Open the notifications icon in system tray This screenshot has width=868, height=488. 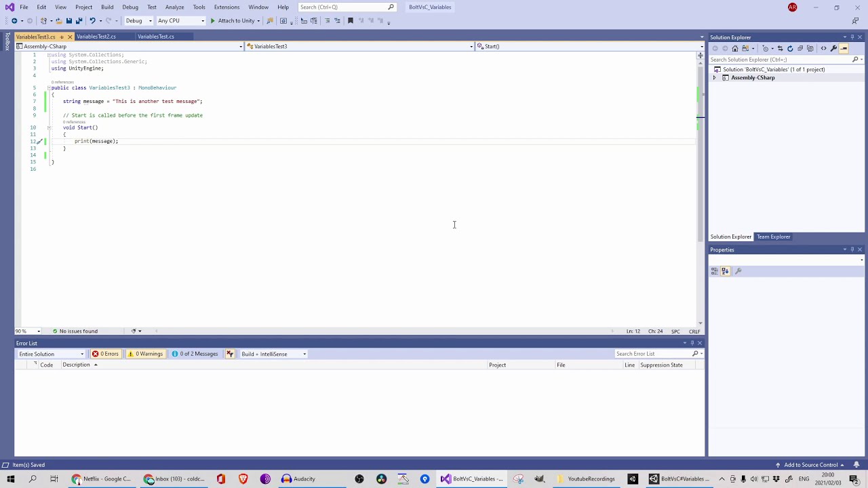[x=854, y=479]
